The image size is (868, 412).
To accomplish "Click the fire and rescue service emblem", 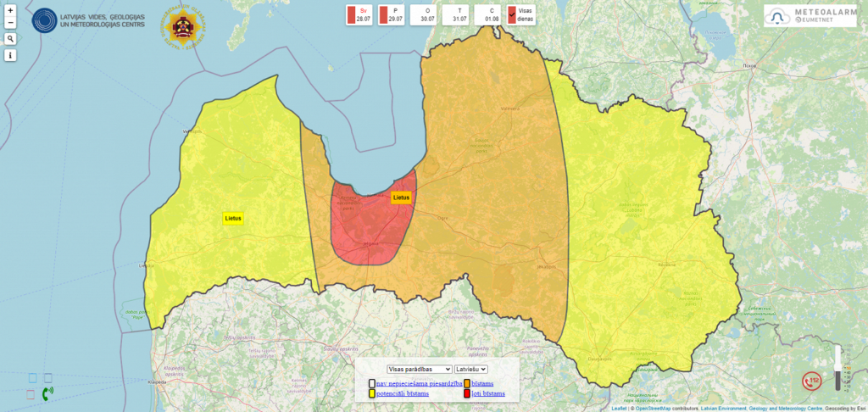I will (x=183, y=25).
